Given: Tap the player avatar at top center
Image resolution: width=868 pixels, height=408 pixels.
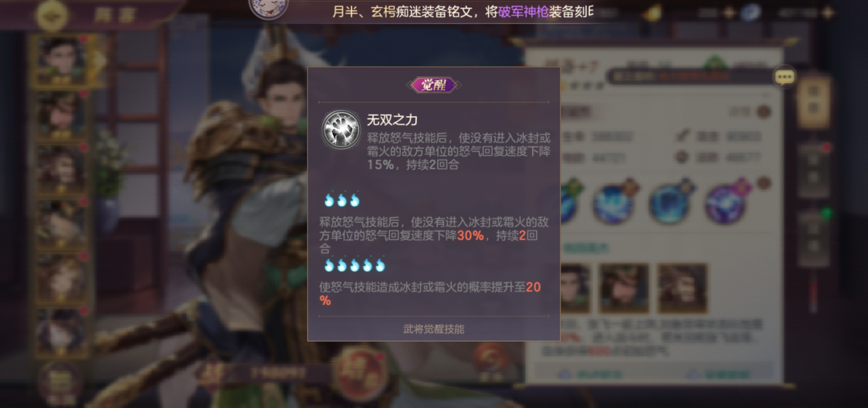Looking at the screenshot, I should click(x=268, y=8).
